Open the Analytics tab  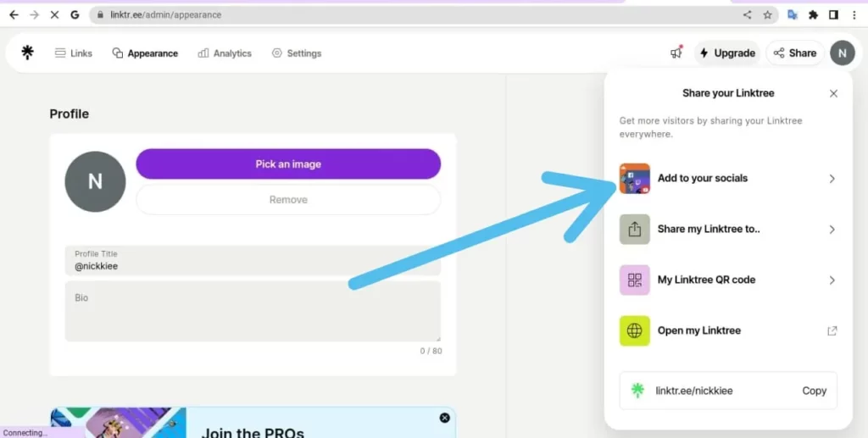[x=224, y=53]
